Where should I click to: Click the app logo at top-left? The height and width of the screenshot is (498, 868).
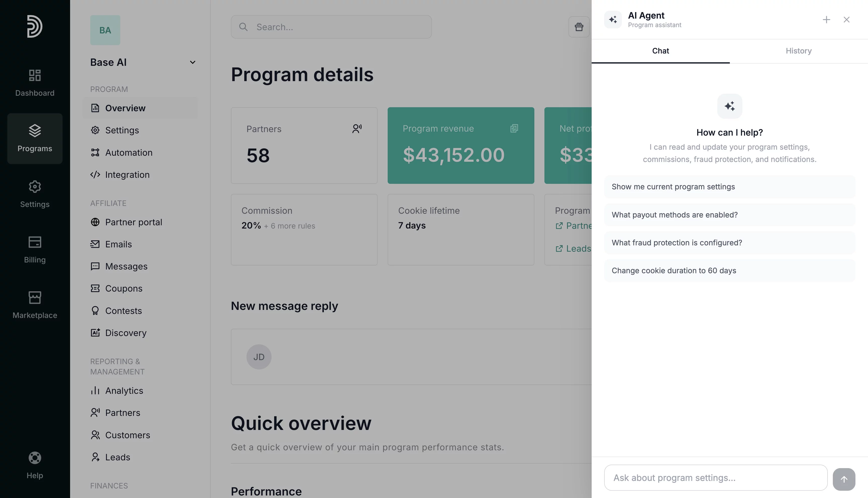(x=35, y=26)
